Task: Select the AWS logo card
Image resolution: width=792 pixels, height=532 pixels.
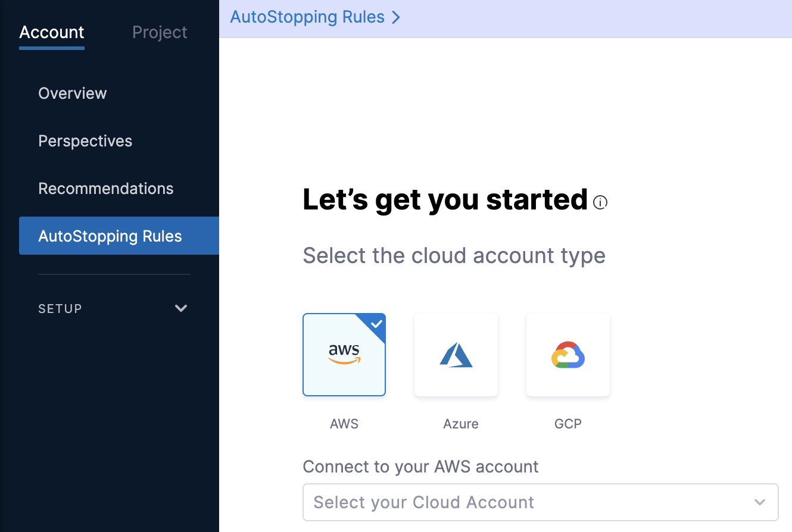Action: pyautogui.click(x=344, y=355)
